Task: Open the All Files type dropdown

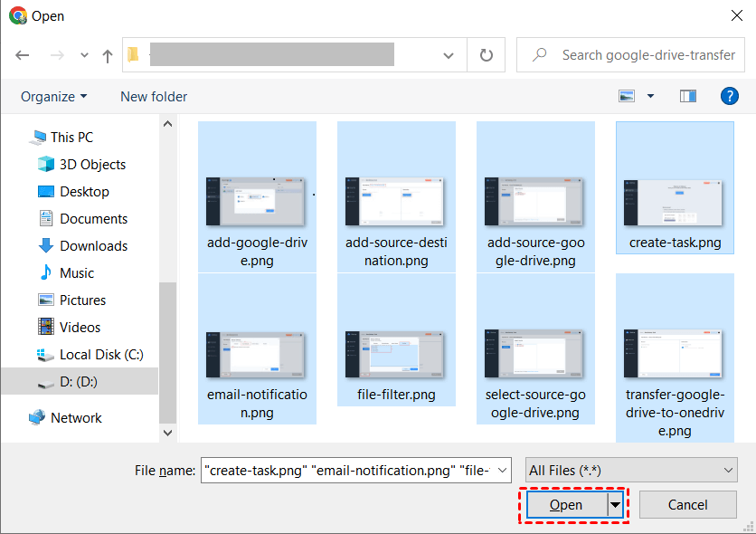Action: pyautogui.click(x=630, y=470)
